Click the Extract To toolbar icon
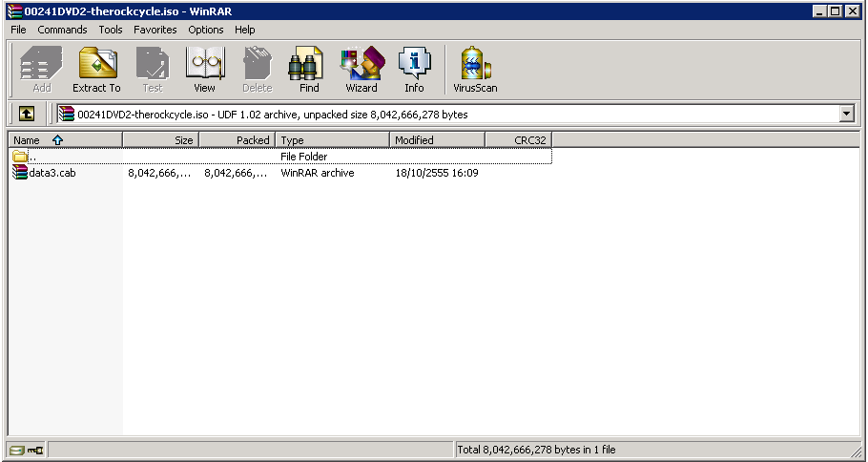868x462 pixels. point(96,70)
